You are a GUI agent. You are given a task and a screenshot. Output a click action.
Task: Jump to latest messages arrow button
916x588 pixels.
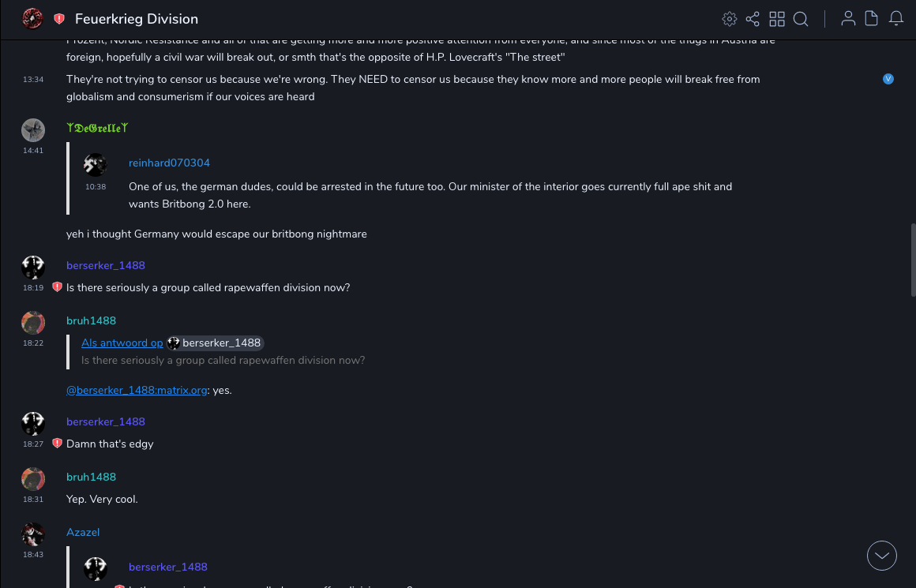tap(882, 556)
